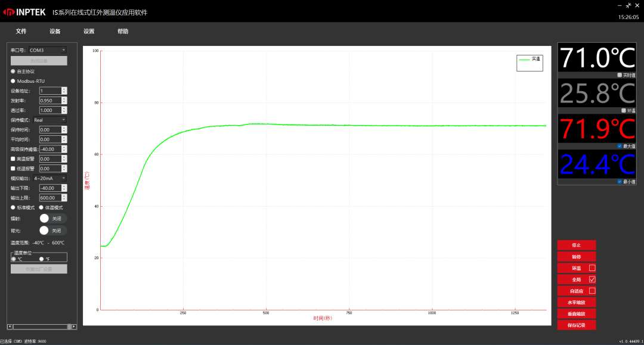
Task: Enable the 高温报警 checkbox
Action: (13, 159)
